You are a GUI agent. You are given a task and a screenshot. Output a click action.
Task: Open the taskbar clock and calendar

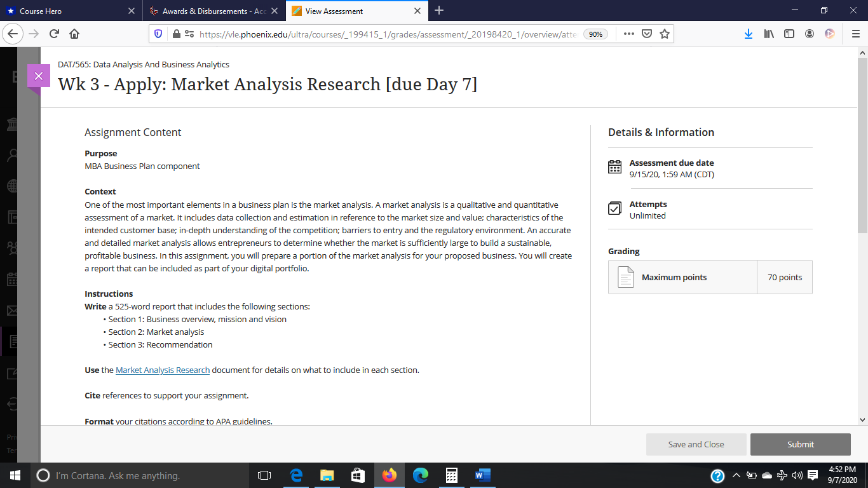843,475
